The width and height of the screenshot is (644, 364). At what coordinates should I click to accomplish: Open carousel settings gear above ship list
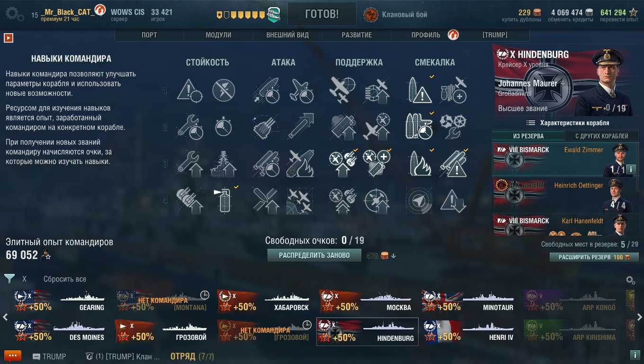click(630, 280)
